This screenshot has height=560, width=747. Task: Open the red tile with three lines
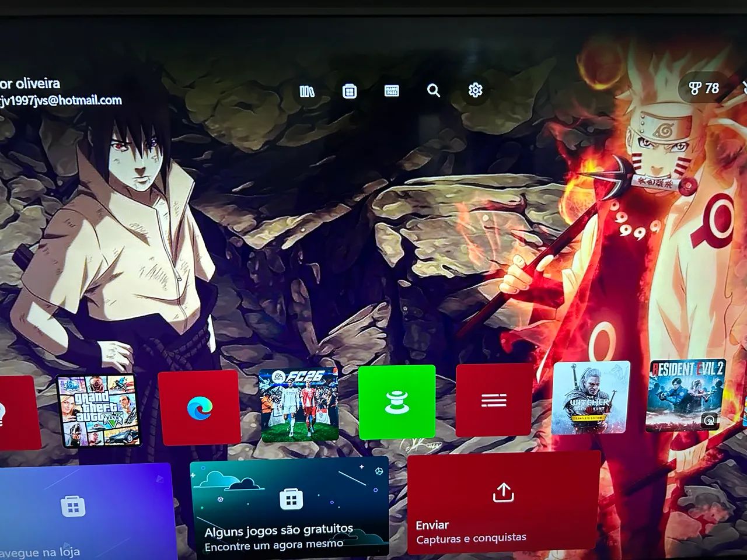(x=494, y=400)
